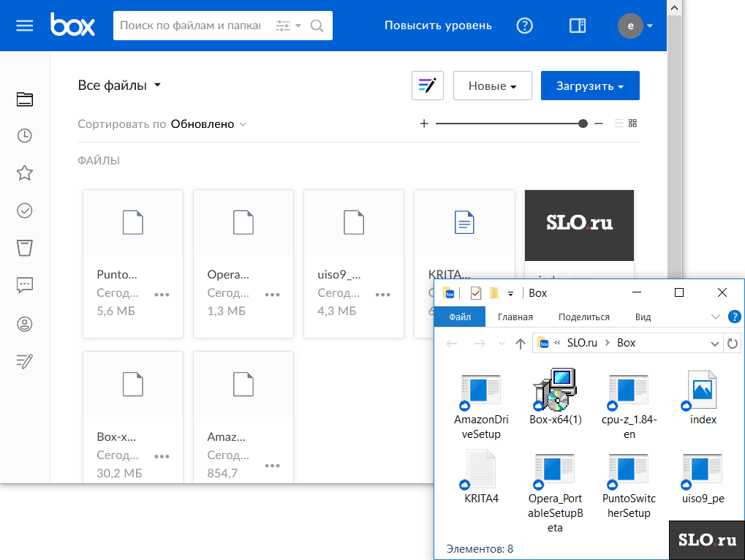Open Explorer help icon
This screenshot has width=745, height=560.
point(734,317)
